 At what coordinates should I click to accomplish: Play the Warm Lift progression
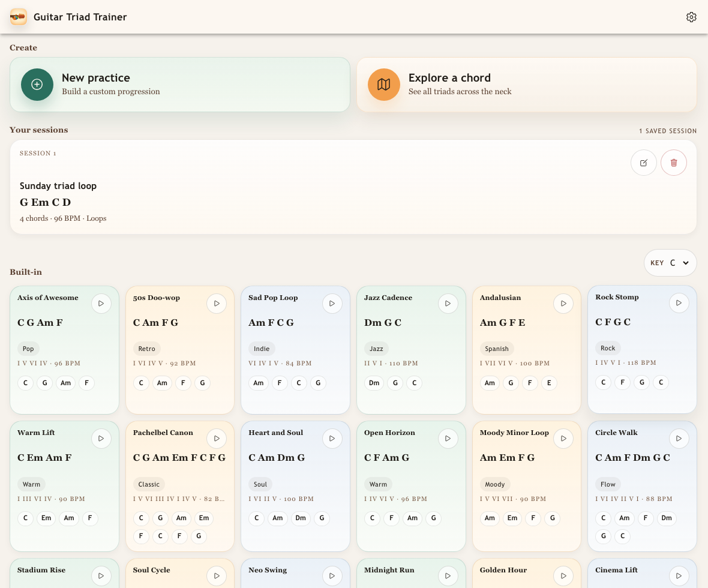(x=101, y=439)
